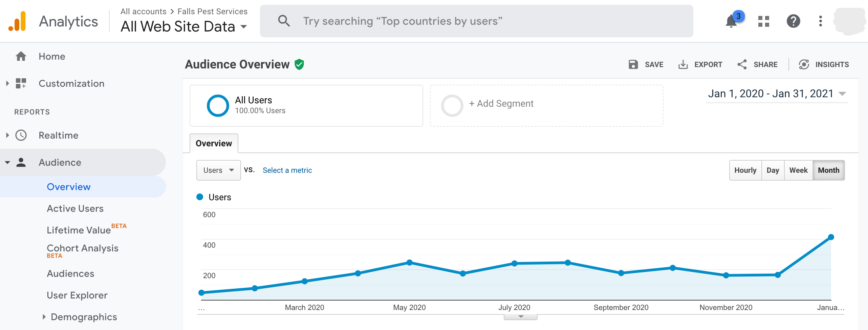Click the Share report icon
The width and height of the screenshot is (868, 330).
(x=742, y=64)
